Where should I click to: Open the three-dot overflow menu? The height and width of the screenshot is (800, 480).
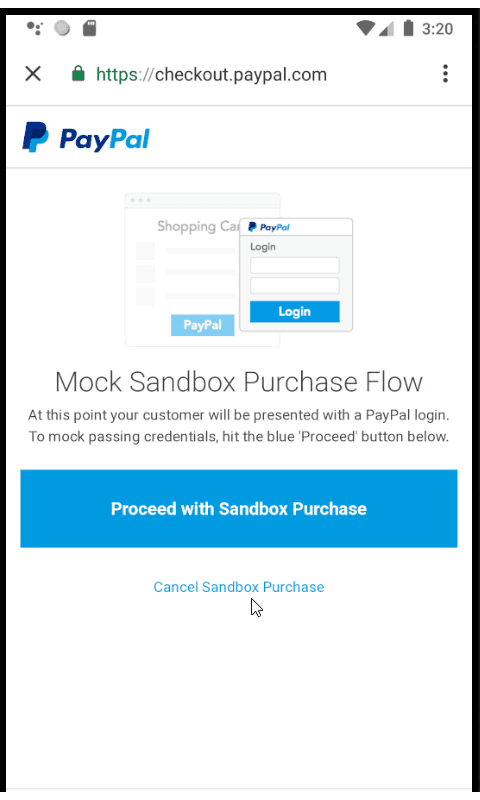(445, 74)
